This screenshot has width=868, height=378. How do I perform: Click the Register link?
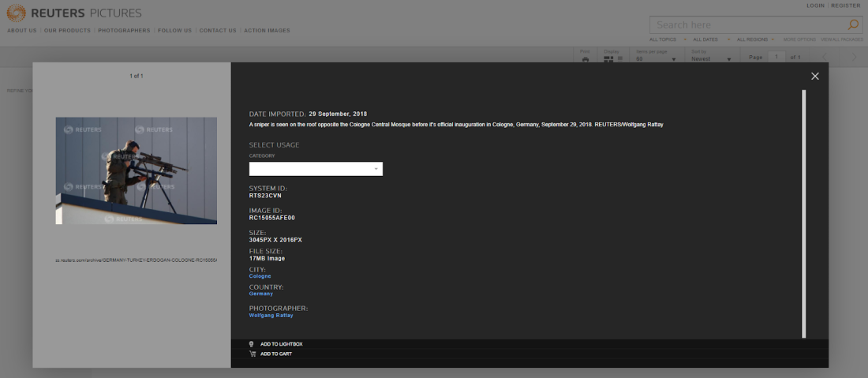click(x=846, y=6)
